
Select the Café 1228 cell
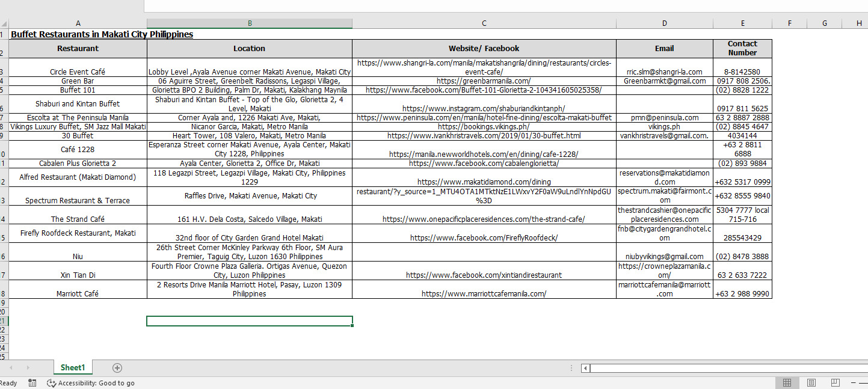78,150
